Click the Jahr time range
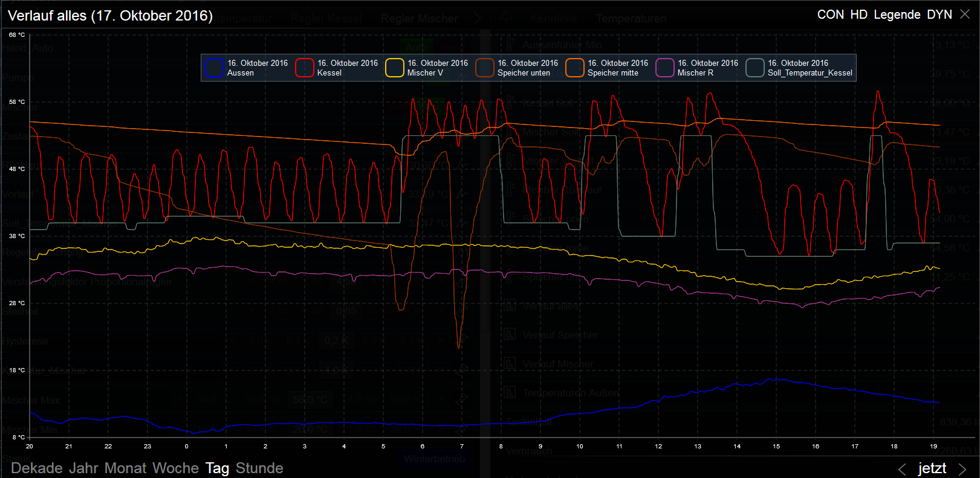Screen dimensions: 980x478 coord(83,468)
